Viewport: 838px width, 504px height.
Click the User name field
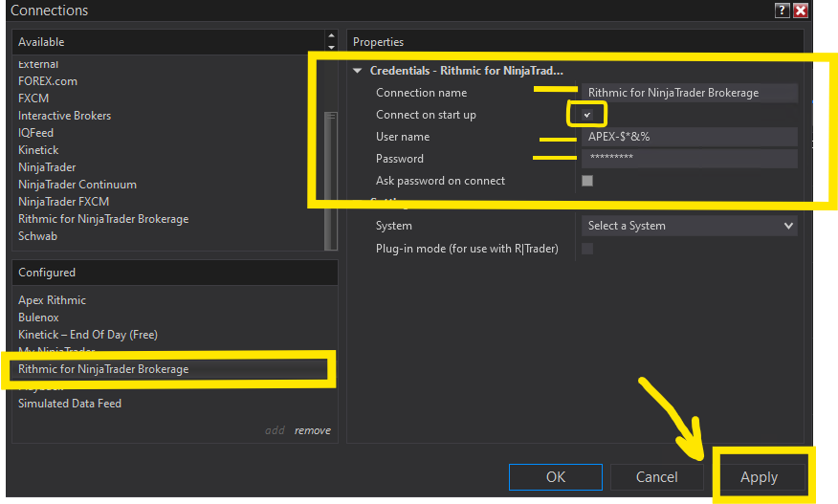tap(689, 137)
